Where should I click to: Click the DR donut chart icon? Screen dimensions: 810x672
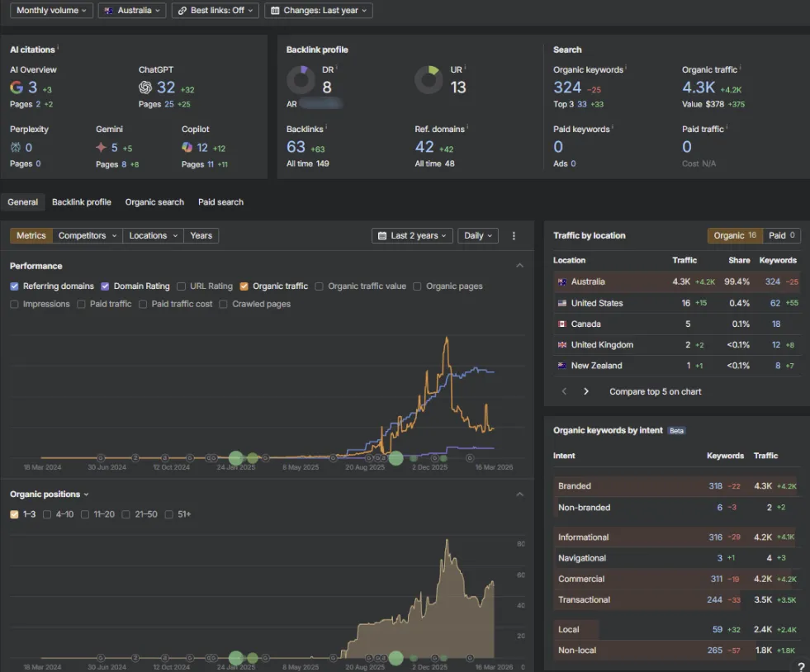tap(301, 79)
